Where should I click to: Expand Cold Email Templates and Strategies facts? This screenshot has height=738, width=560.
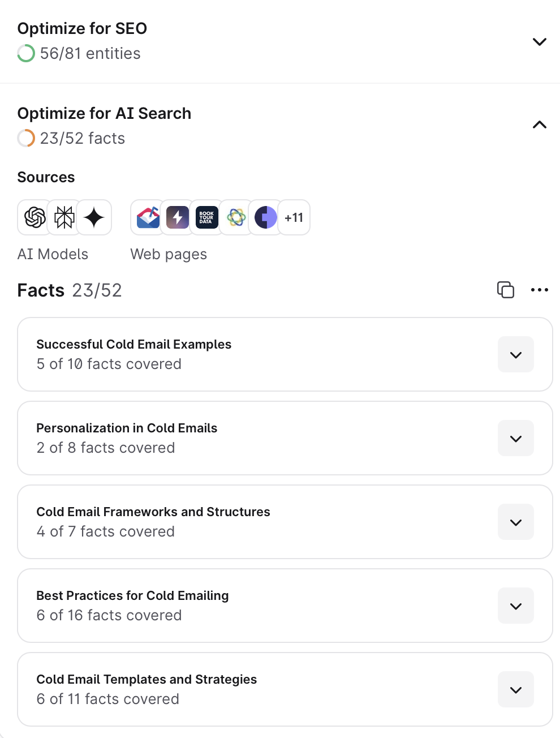point(515,690)
